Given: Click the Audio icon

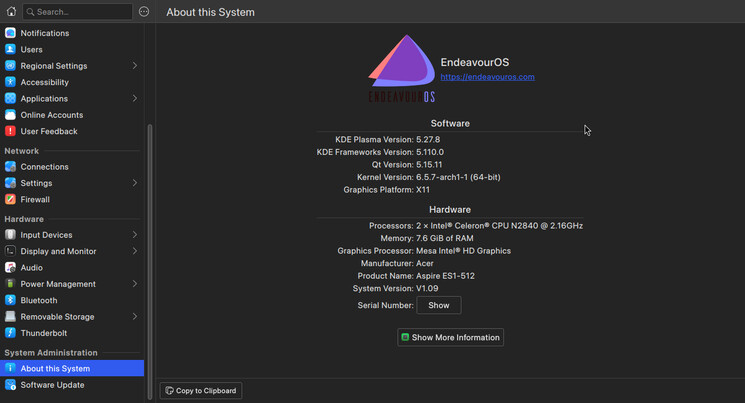Looking at the screenshot, I should click(10, 268).
